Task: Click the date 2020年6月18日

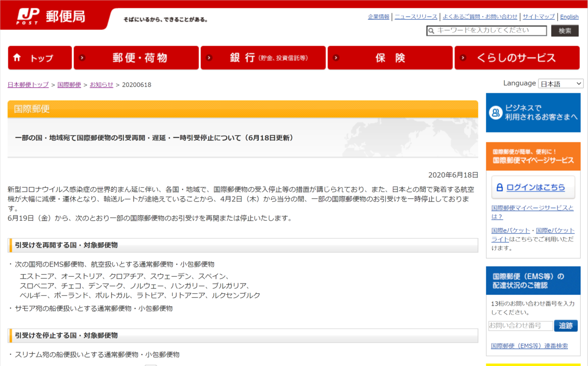Action: pyautogui.click(x=453, y=175)
